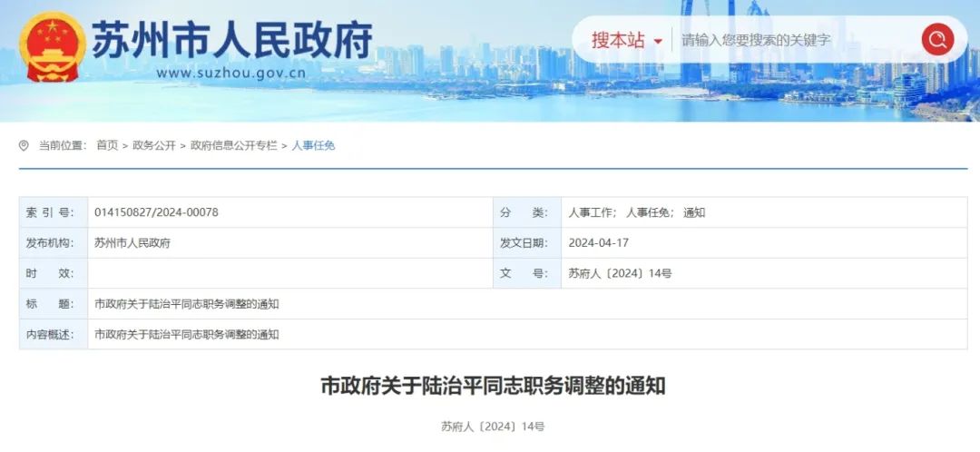Image resolution: width=980 pixels, height=452 pixels.
Task: Click document number 苏府人〔2024〕14号 in table
Action: (x=620, y=274)
